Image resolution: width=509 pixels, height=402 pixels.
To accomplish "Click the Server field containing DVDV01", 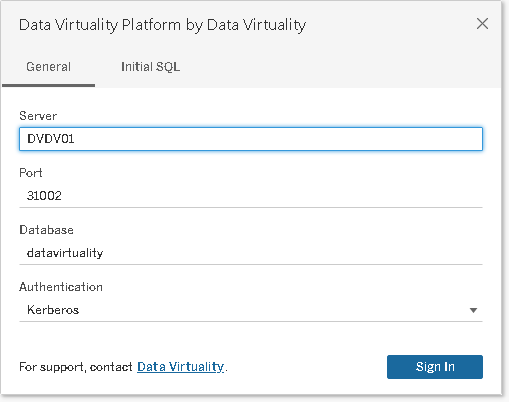I will coord(251,139).
